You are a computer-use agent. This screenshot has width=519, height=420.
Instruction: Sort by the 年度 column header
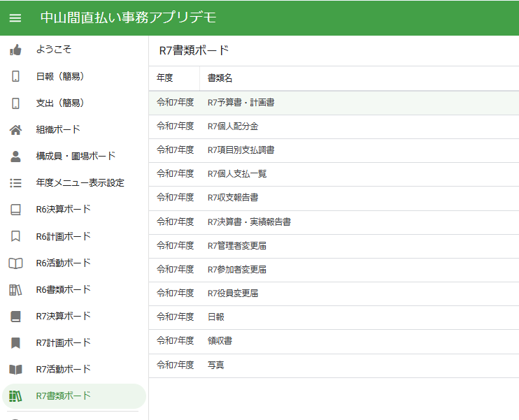tap(174, 78)
